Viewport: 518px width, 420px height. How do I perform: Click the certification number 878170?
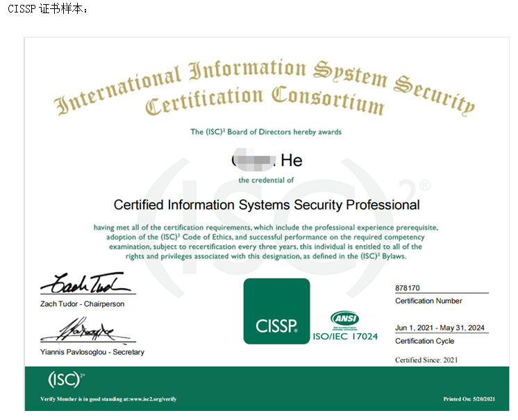[408, 288]
